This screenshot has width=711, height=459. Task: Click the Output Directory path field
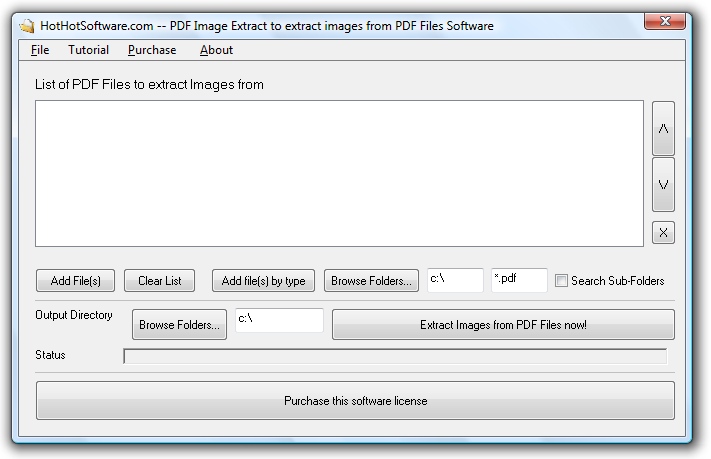coord(279,320)
